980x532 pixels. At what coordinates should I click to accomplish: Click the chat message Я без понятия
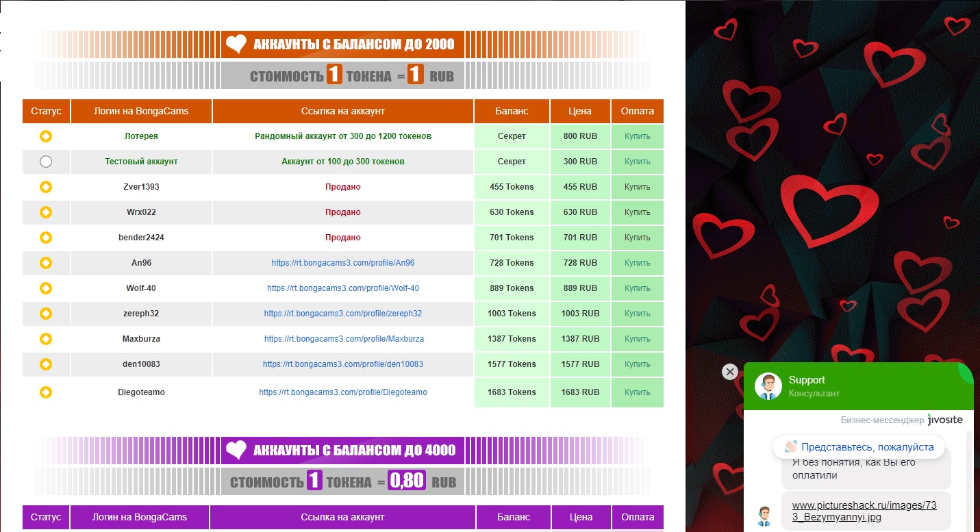click(x=866, y=470)
